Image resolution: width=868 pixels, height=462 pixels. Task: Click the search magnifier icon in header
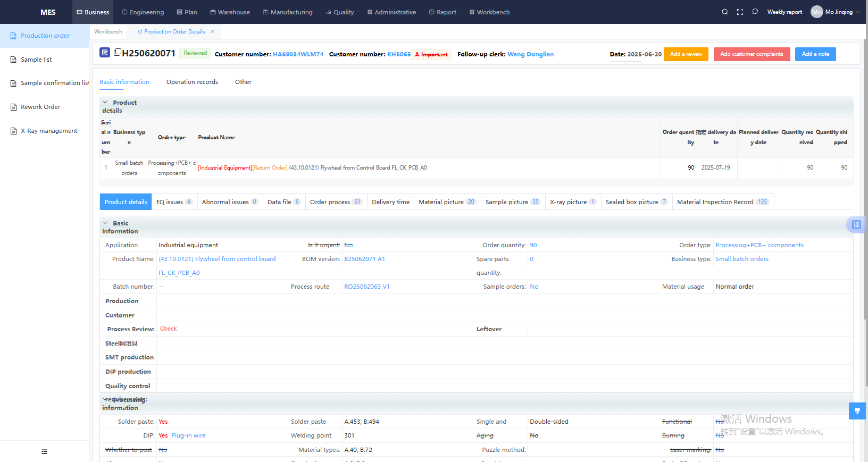724,12
